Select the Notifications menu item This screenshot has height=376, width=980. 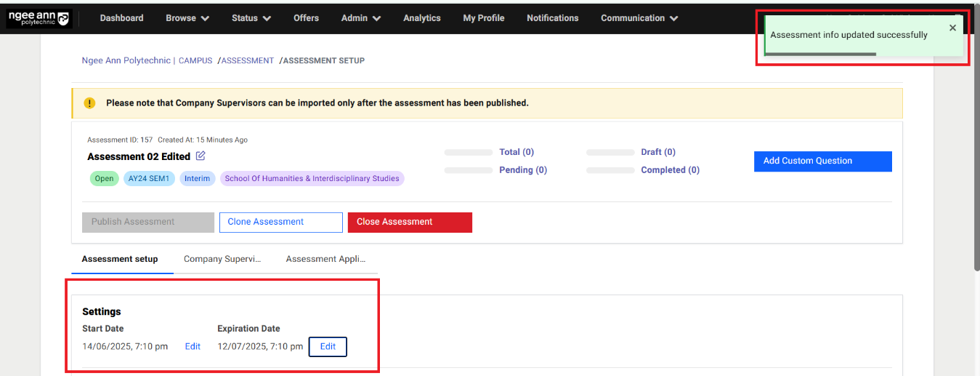[x=553, y=18]
